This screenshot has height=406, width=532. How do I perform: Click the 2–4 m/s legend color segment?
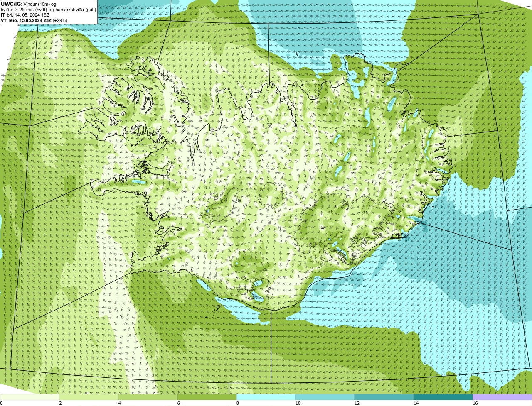[x=89, y=397]
